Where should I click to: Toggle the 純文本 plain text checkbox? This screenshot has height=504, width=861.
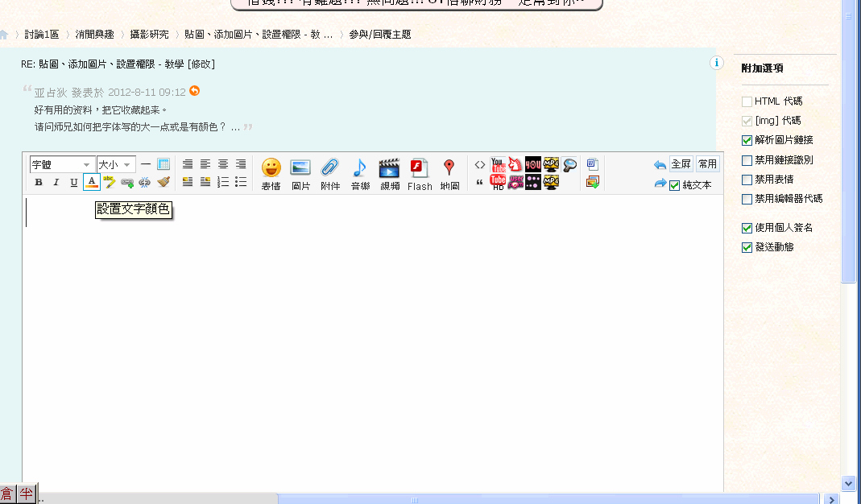(675, 185)
